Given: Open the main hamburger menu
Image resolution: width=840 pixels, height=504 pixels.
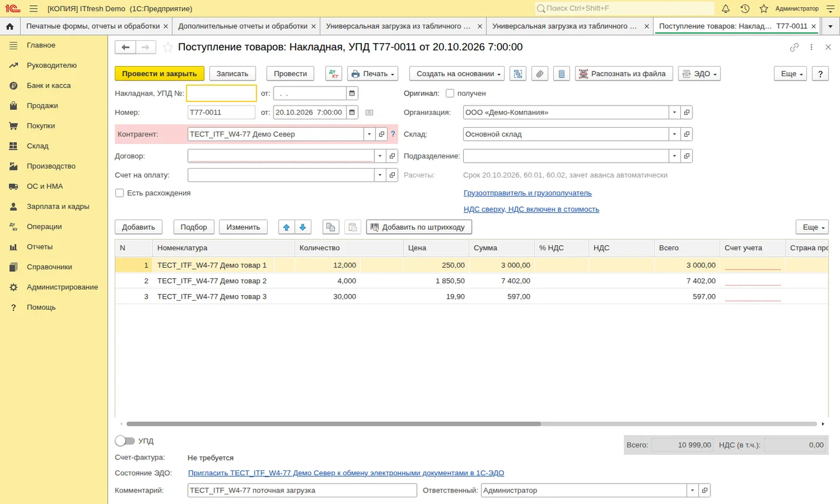Looking at the screenshot, I should pyautogui.click(x=33, y=8).
